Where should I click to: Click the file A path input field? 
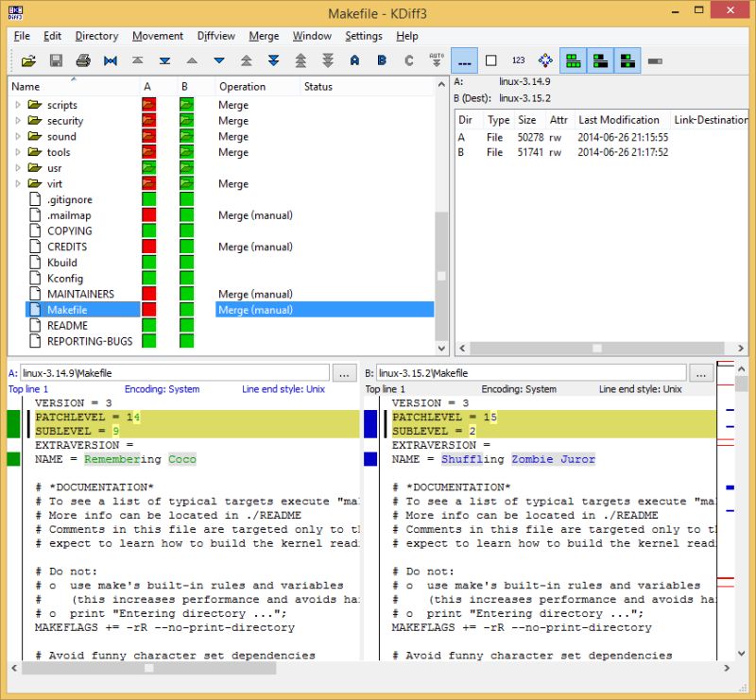point(175,373)
